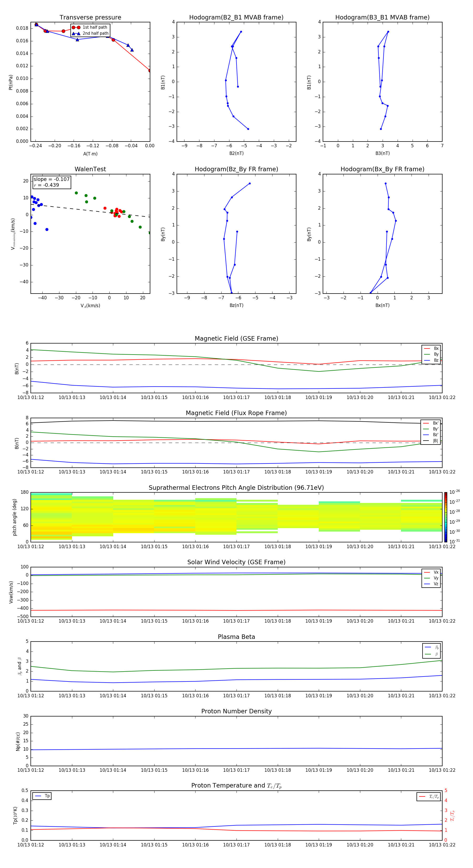Click the 'Solar Wind Velocity (GSE Frame)' title
This screenshot has height=868, width=473.
pyautogui.click(x=236, y=562)
